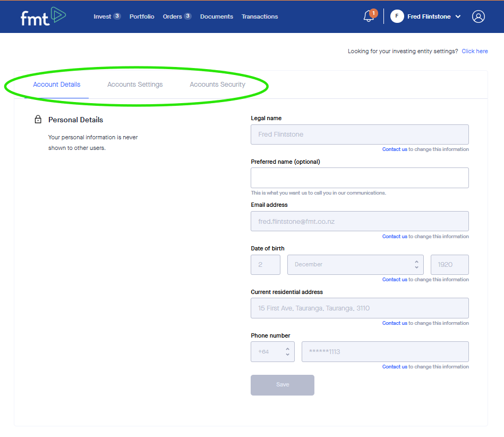Screen dimensions: 504x437
Task: Expand the Fred Flintstone account dropdown
Action: tap(458, 16)
